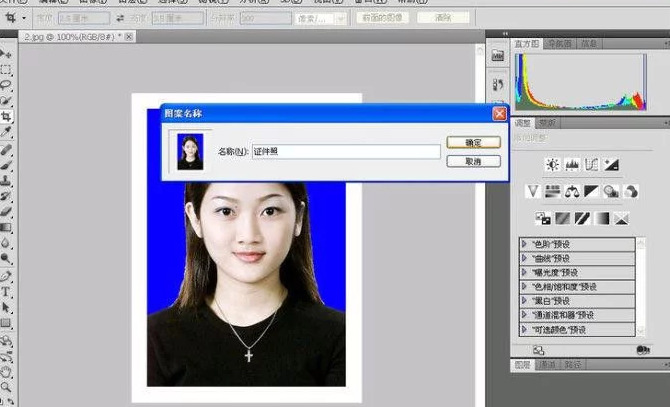Select the Rectangle shape tool
This screenshot has width=670, height=407.
point(6,323)
